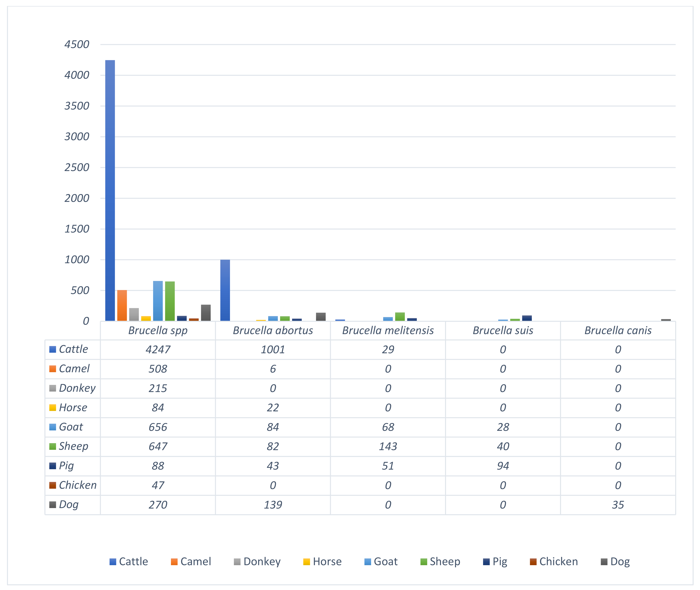Select the green Sheep bar in Brucella spp

[x=170, y=301]
